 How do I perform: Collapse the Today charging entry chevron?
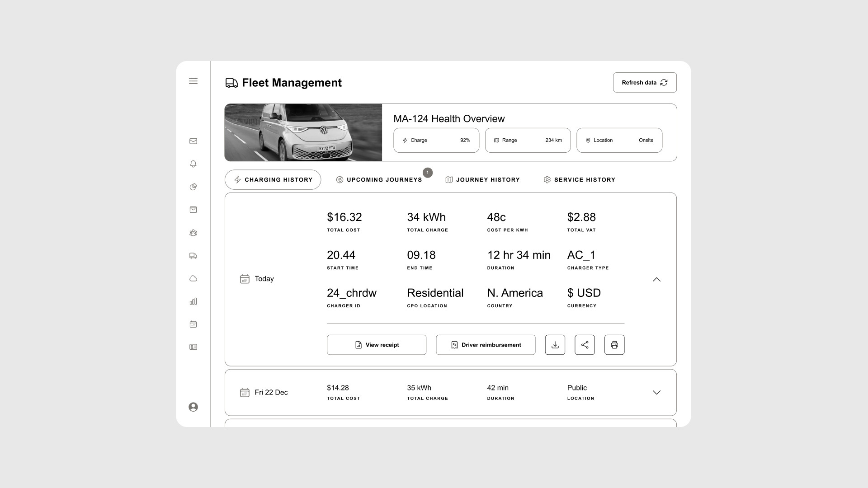point(657,279)
